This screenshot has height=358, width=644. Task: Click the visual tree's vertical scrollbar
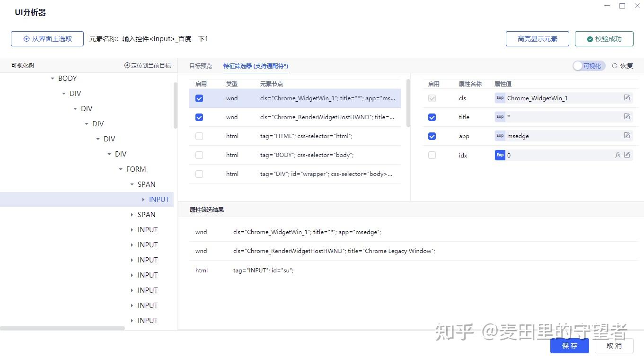pos(176,105)
